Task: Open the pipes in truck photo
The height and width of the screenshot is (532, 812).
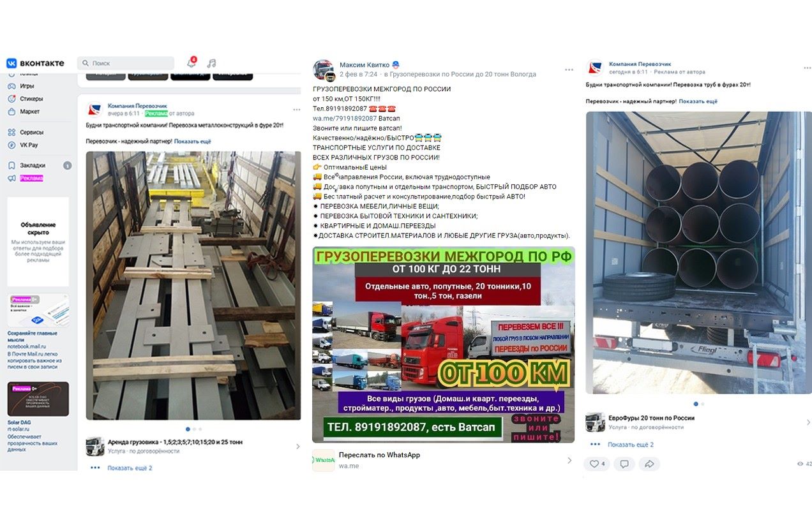Action: pos(699,253)
